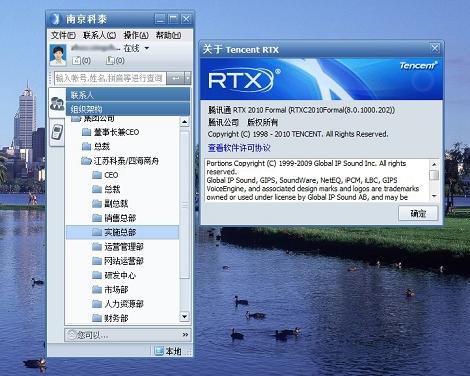The width and height of the screenshot is (470, 376).
Task: Click the 您可以... panel icon
Action: point(71,334)
